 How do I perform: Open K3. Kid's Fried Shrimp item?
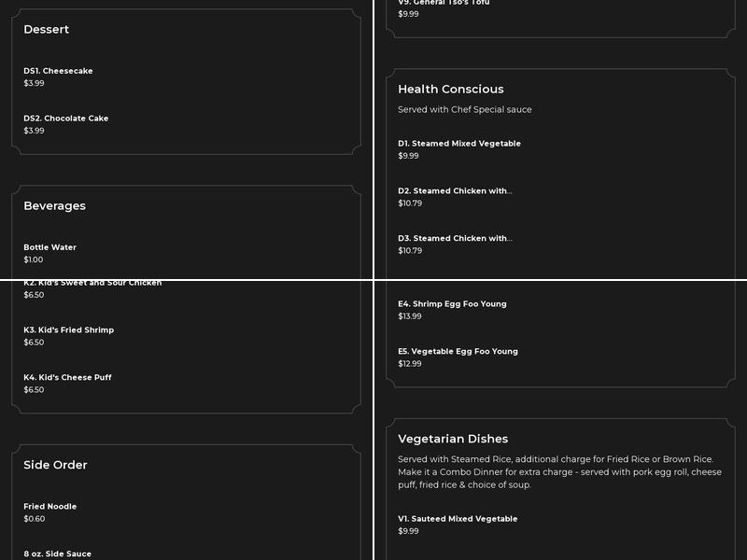point(69,330)
